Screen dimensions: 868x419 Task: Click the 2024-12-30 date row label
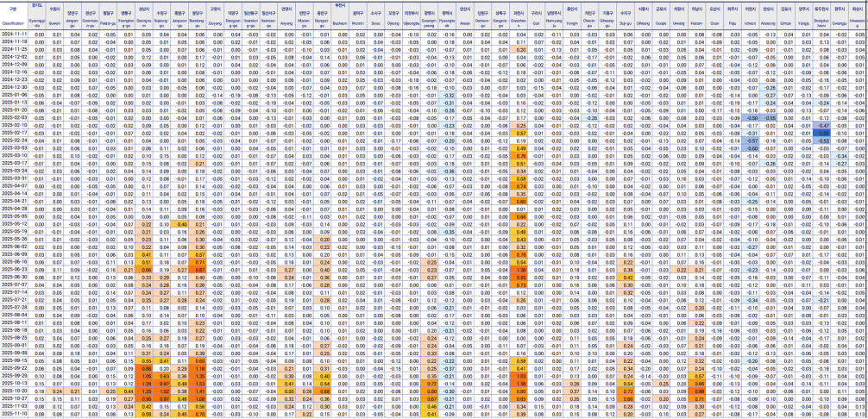coord(13,87)
